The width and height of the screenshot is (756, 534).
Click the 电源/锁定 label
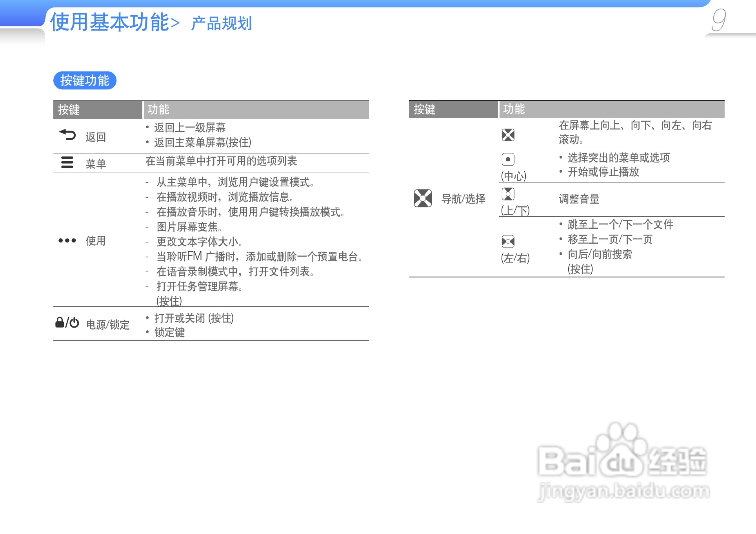(x=108, y=325)
